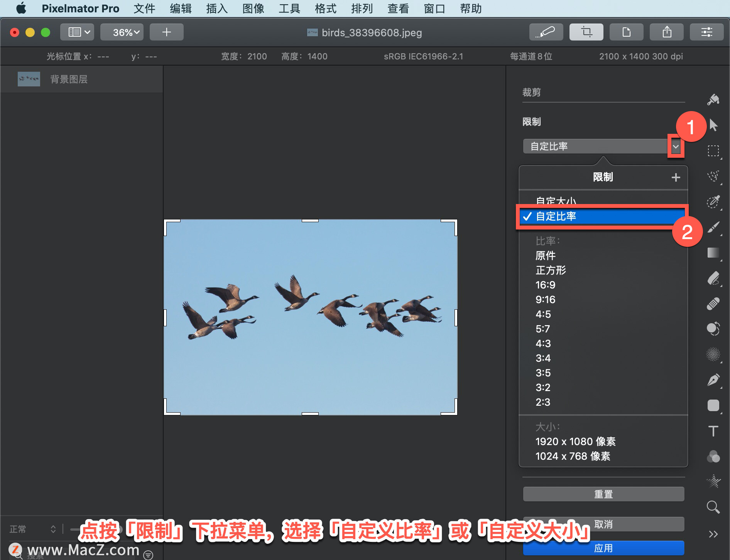The height and width of the screenshot is (560, 730).
Task: Open the 正常 blend mode dropdown
Action: (33, 529)
